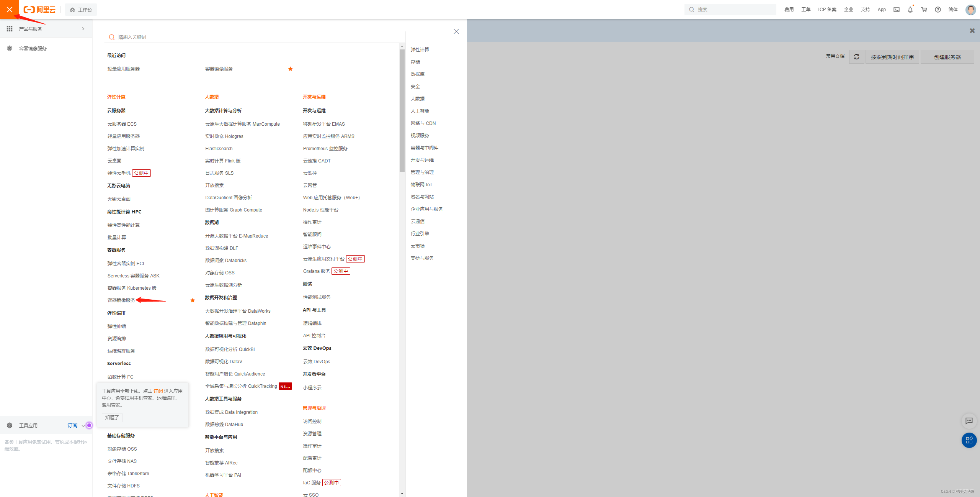The image size is (980, 497).
Task: Open 容器服务 Kubernetes 版
Action: (132, 288)
